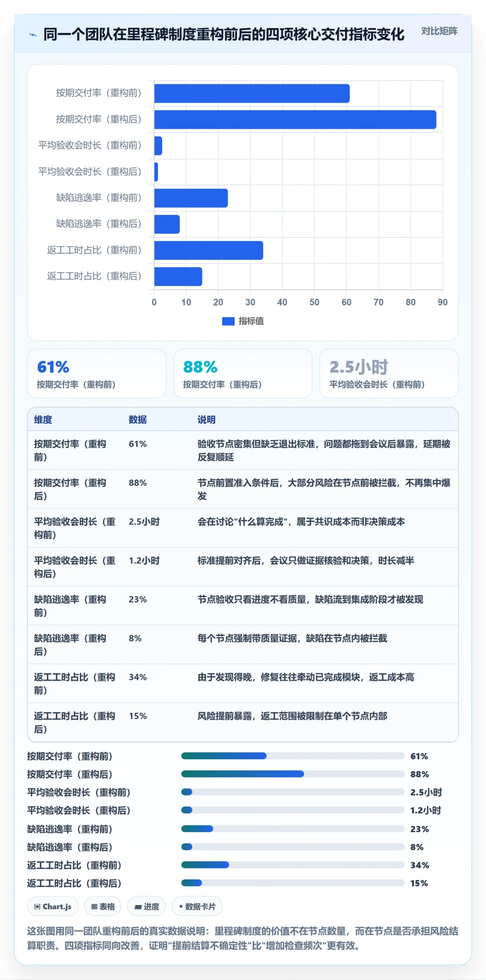Click table row name 返工工时占比（重构后）

tap(74, 722)
